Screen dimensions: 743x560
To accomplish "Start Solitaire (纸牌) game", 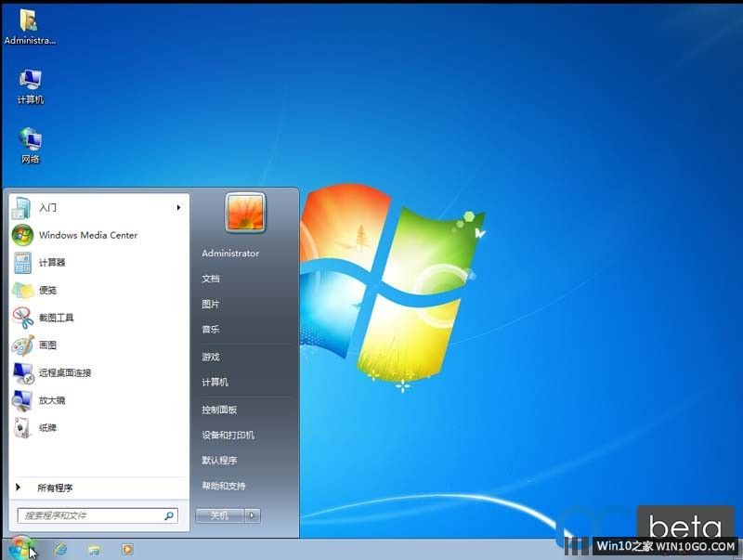I will tap(47, 428).
